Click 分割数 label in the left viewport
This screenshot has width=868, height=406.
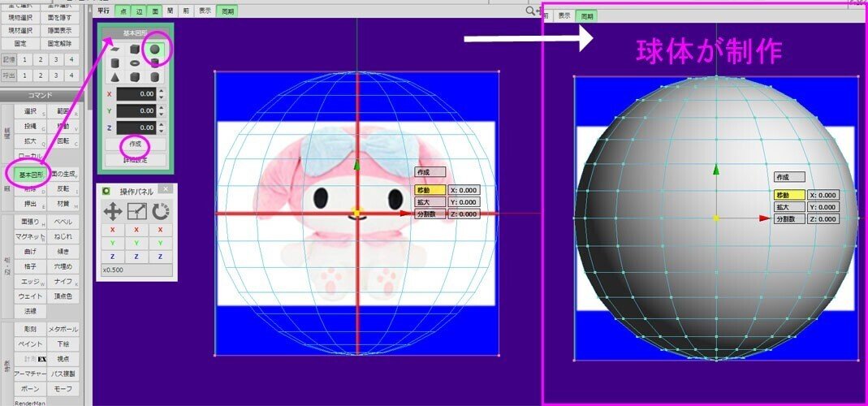point(430,214)
